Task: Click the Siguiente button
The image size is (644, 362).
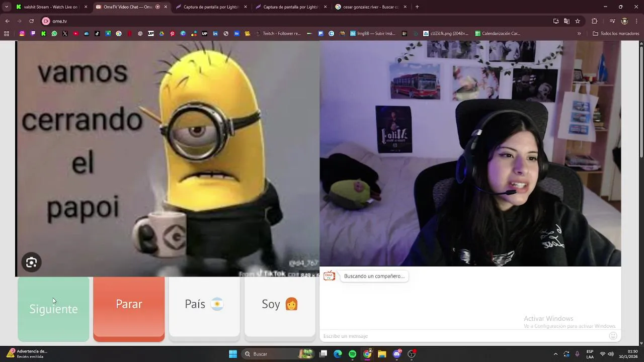Action: point(53,309)
